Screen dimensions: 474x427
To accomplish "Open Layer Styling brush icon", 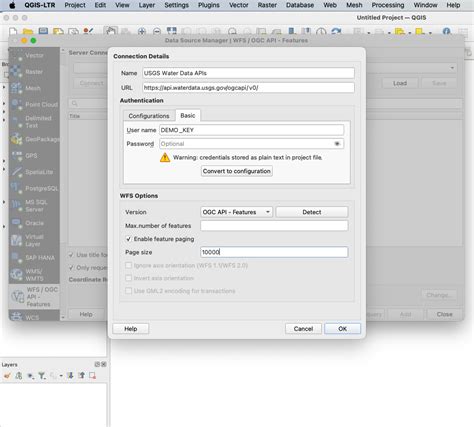I will (7, 376).
